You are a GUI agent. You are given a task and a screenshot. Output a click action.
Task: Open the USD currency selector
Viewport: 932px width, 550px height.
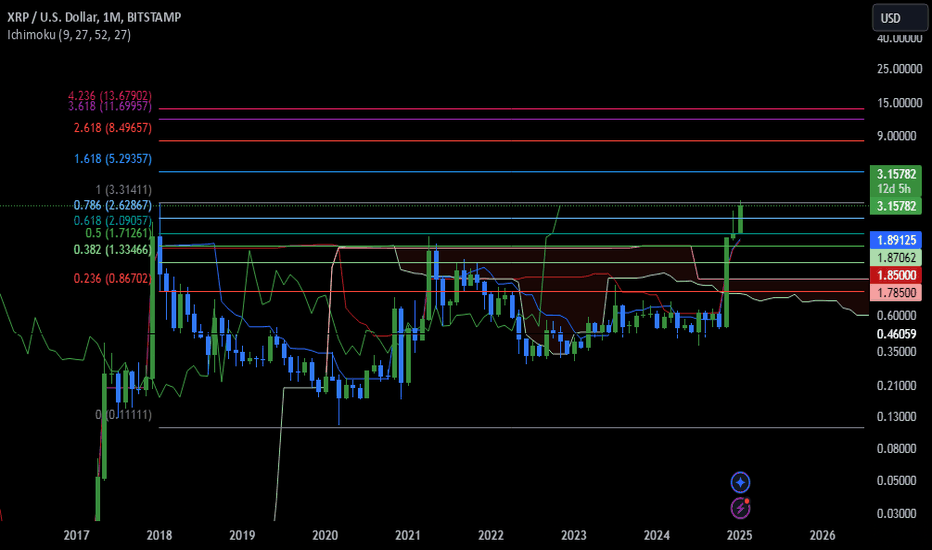coord(899,18)
